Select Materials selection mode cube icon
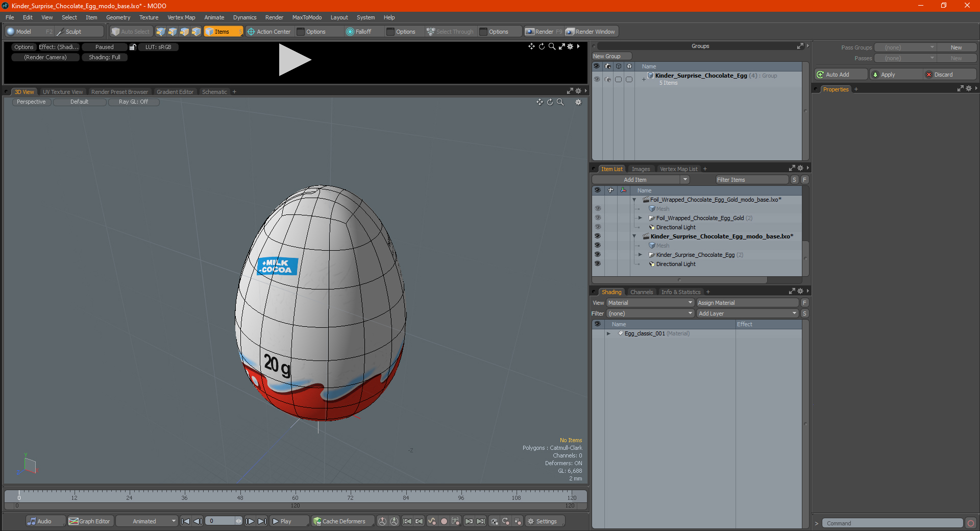Viewport: 980px width, 531px height. click(196, 32)
